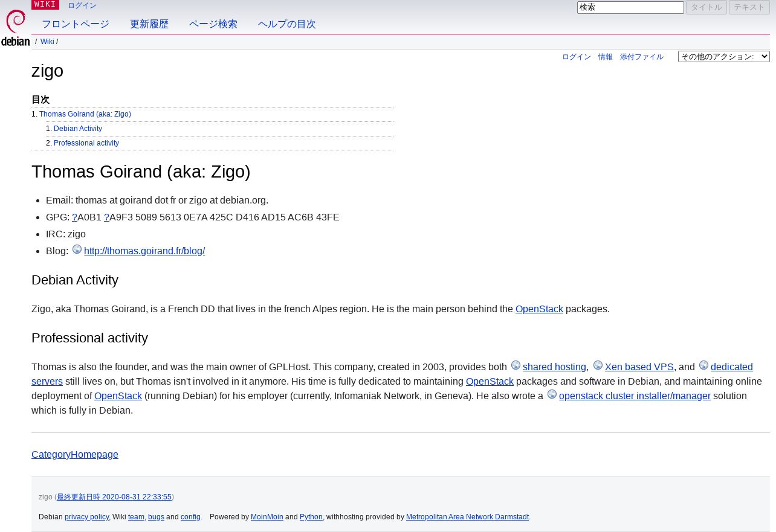Image resolution: width=776 pixels, height=532 pixels.
Task: Click the WIKI badge
Action: (x=45, y=5)
